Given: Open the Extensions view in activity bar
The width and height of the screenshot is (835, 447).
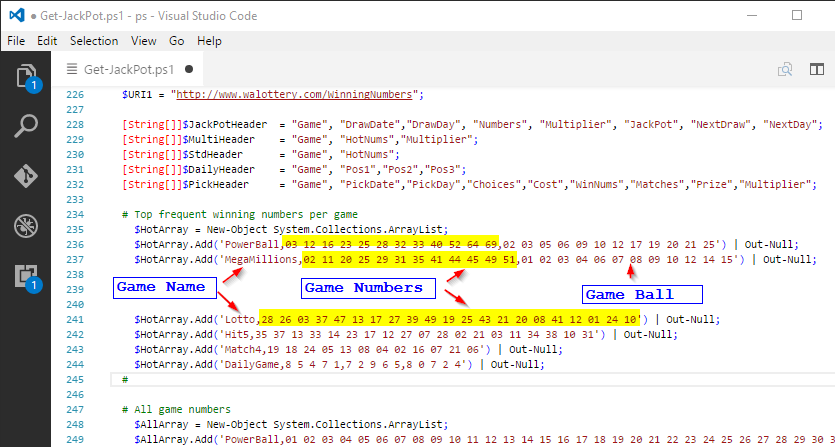Looking at the screenshot, I should [26, 278].
